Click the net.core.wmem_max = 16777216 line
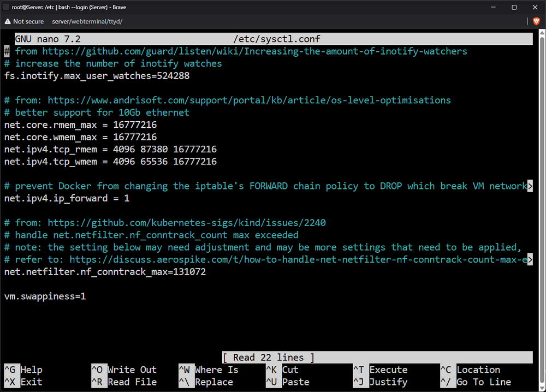The height and width of the screenshot is (392, 546). pos(80,137)
